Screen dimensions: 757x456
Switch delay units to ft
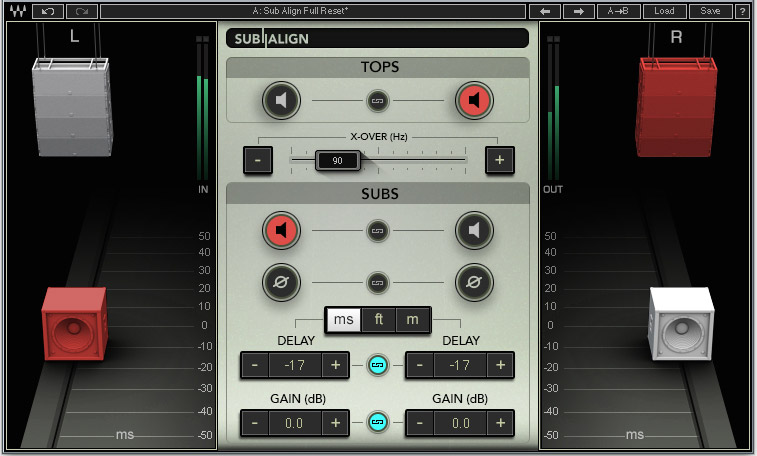[x=378, y=320]
